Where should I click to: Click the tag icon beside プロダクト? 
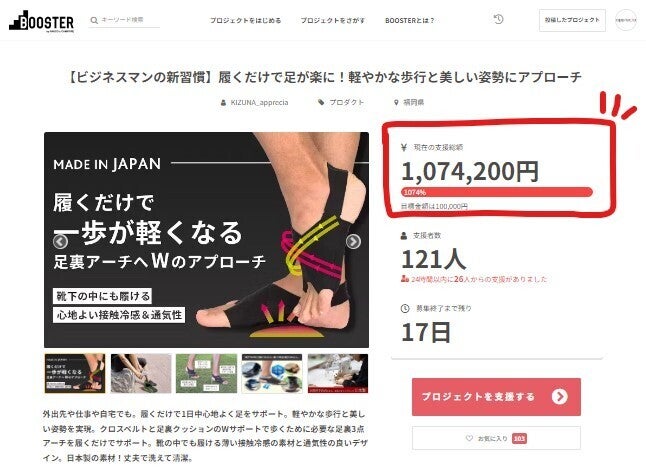click(321, 102)
